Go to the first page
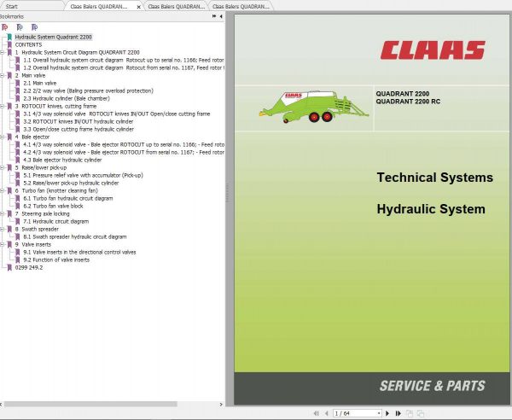 316,413
